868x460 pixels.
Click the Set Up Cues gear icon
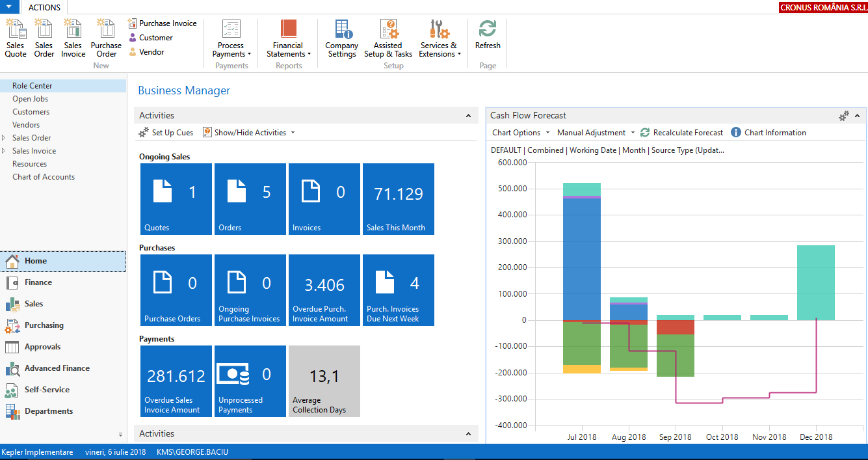point(144,133)
